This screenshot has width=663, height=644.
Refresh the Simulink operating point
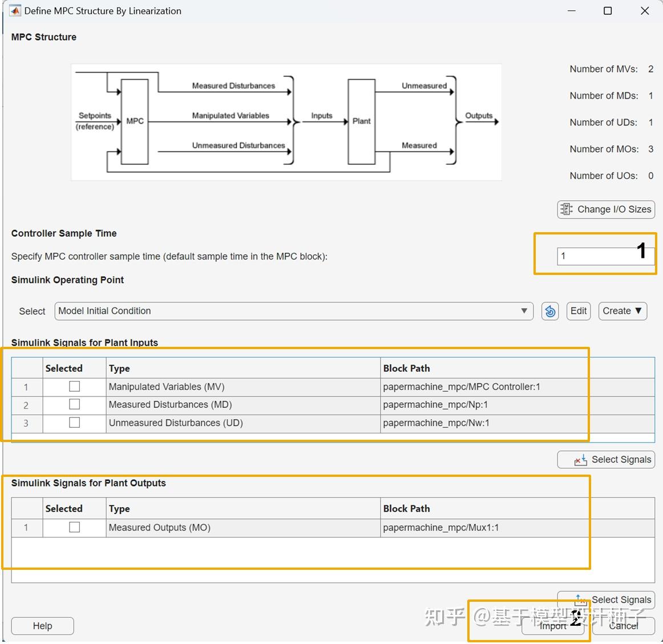click(x=549, y=311)
